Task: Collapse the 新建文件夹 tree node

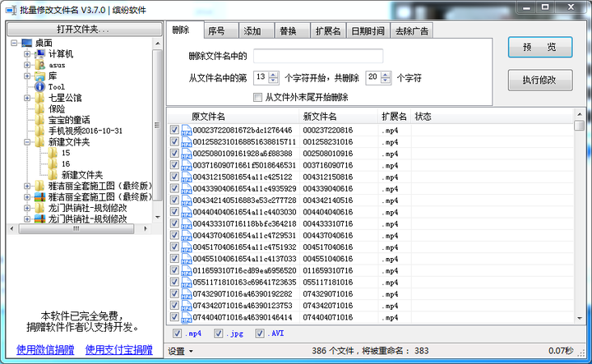Action: (x=27, y=142)
